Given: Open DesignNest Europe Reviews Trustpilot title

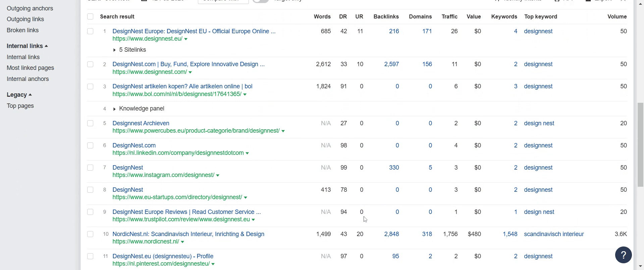Looking at the screenshot, I should (187, 212).
